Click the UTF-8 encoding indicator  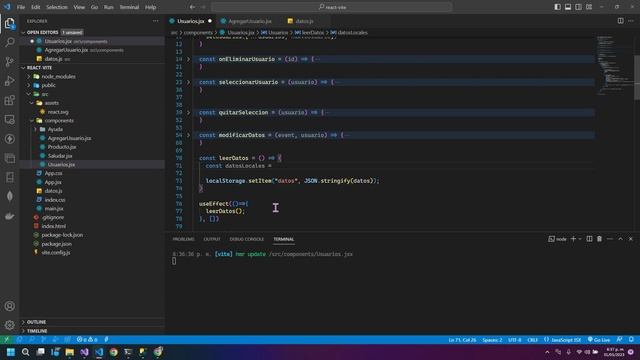515,340
